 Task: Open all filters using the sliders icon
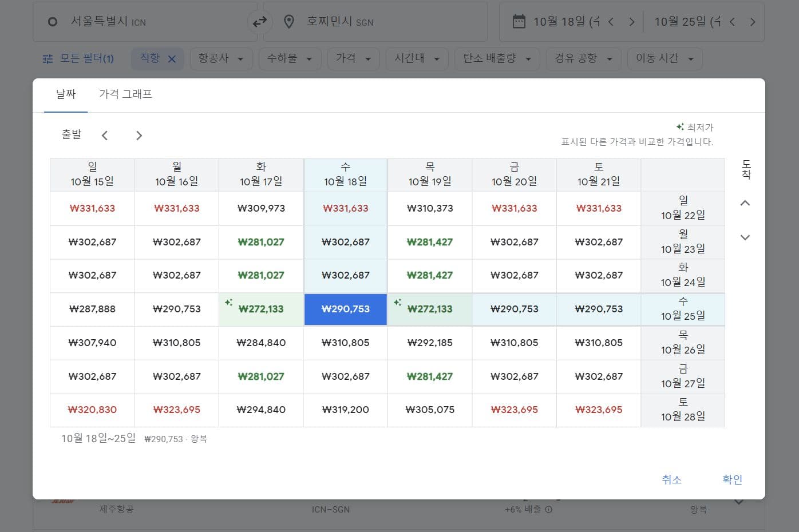[x=48, y=58]
